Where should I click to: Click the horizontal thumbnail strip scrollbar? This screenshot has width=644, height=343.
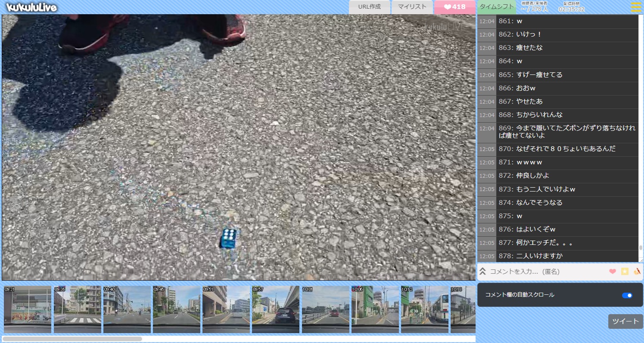tap(72, 339)
